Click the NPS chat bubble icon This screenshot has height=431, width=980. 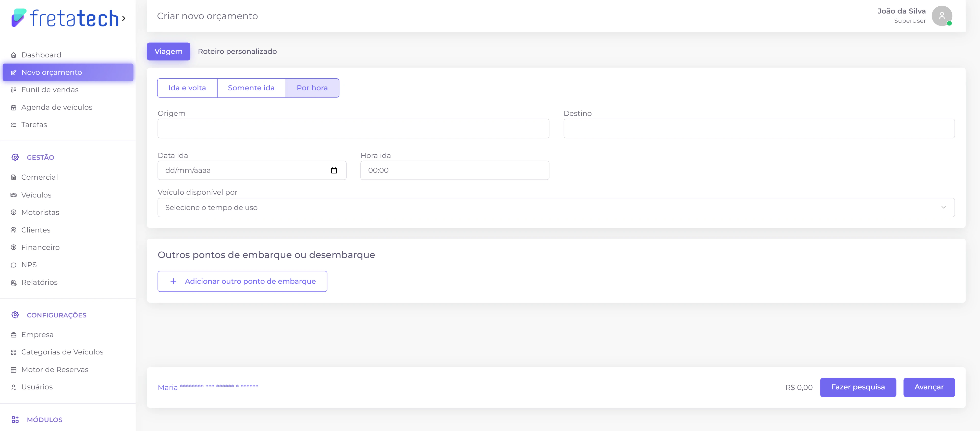point(14,265)
